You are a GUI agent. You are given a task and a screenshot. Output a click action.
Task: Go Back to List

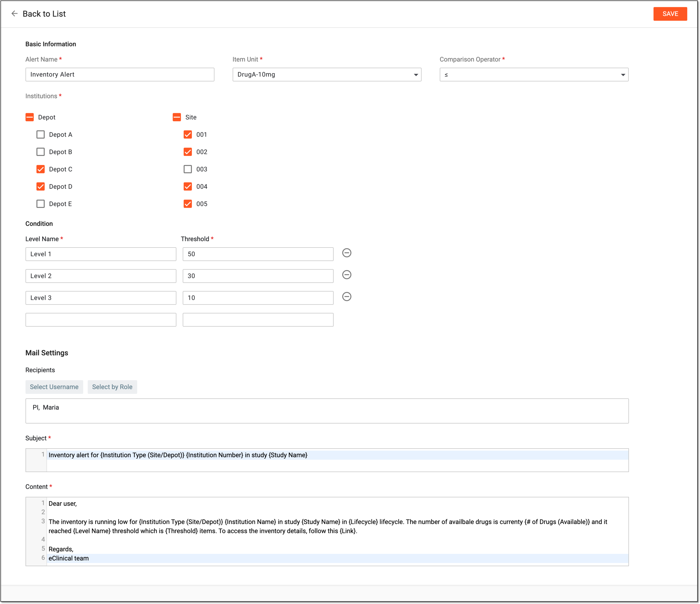[44, 14]
